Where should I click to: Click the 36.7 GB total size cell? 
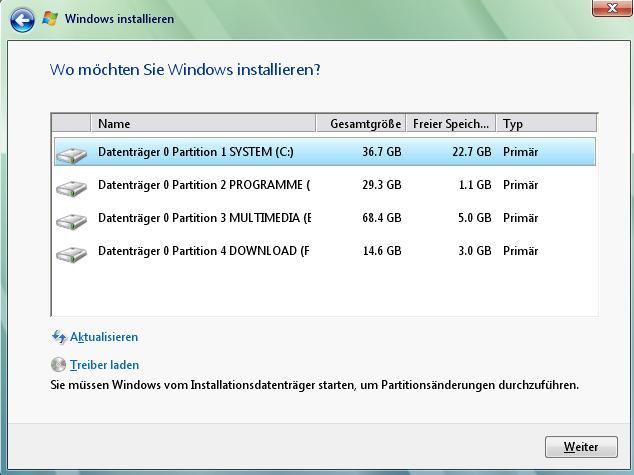click(382, 152)
